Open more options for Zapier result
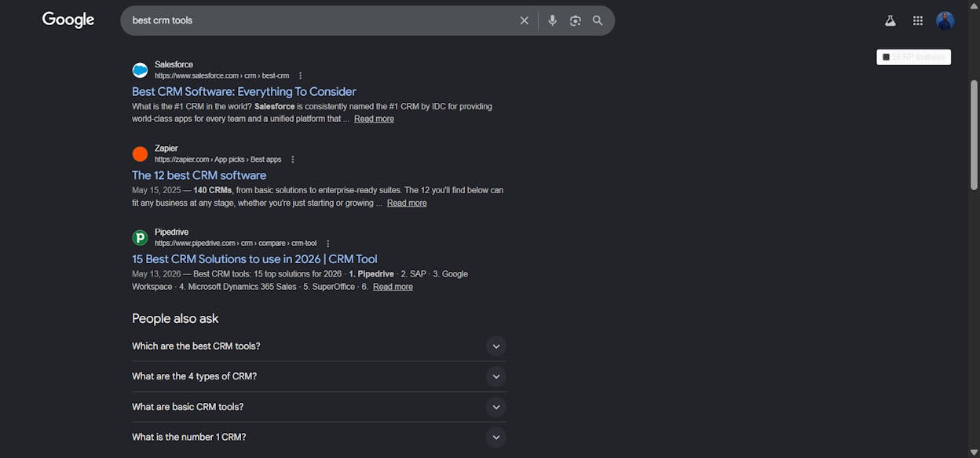Screen dimensions: 980x458 [293, 159]
